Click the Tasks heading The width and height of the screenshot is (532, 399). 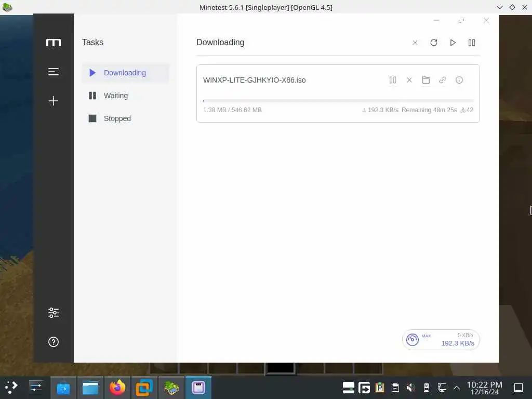tap(92, 43)
